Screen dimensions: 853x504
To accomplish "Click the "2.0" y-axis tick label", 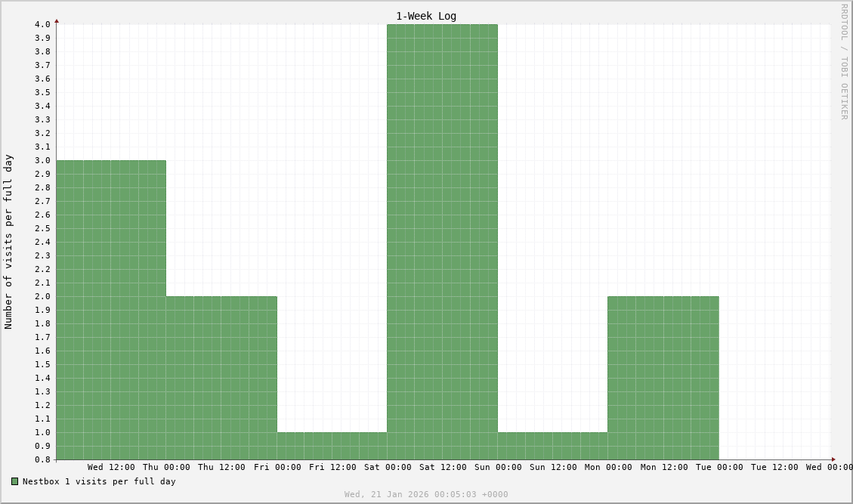I will 42,296.
